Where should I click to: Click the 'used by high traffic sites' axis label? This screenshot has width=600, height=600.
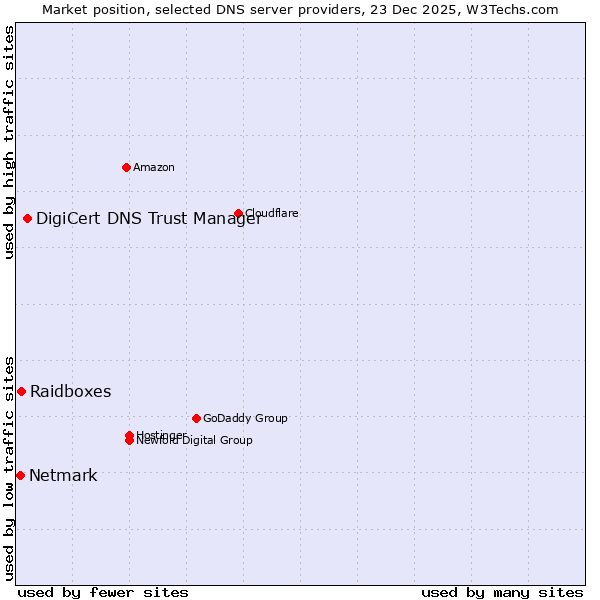(9, 142)
